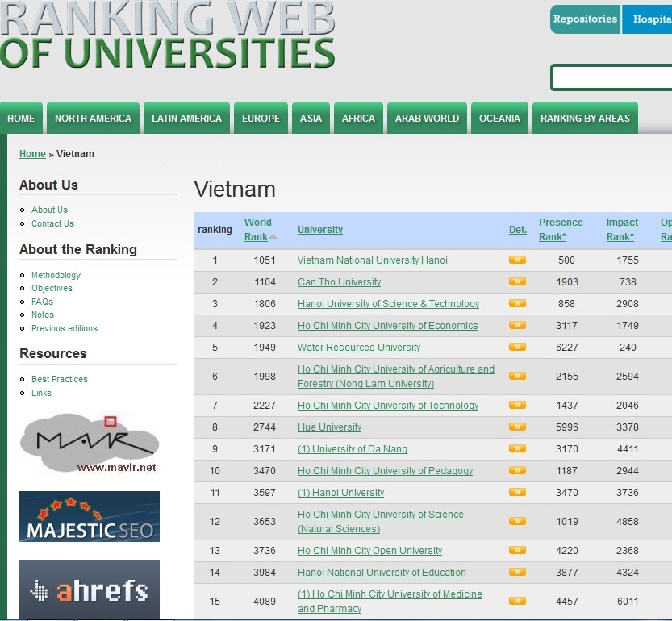Screen dimensions: 672x621
Task: Open Ho Chi Minh City Open University link
Action: coord(369,551)
